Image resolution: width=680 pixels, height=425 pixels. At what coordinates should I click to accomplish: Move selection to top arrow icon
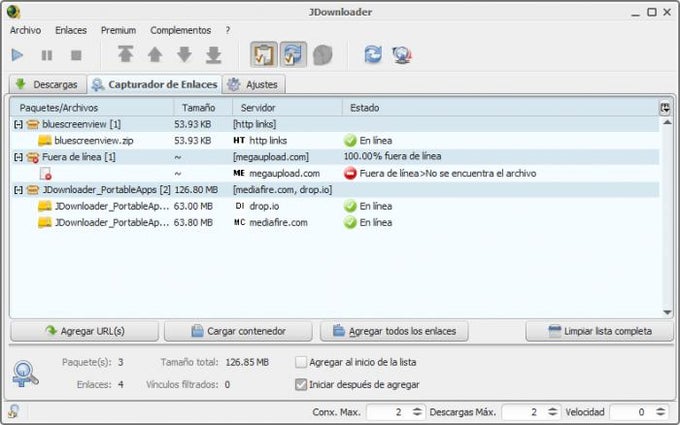pos(125,55)
